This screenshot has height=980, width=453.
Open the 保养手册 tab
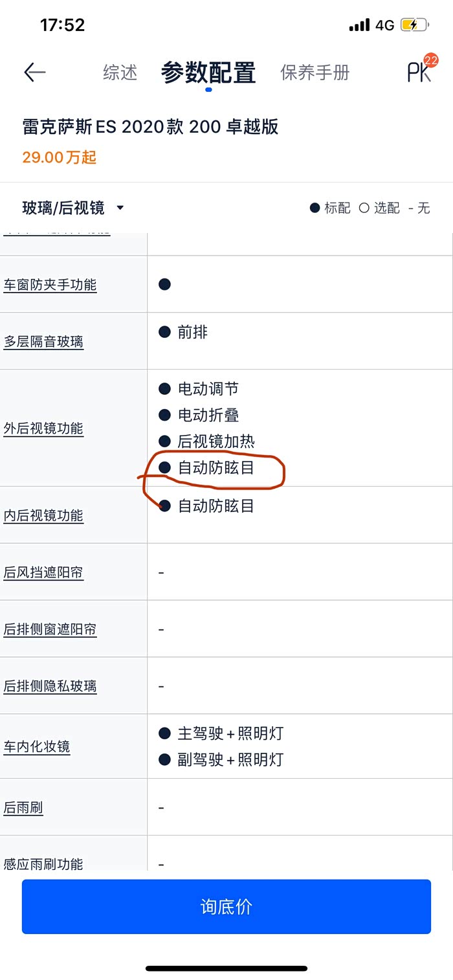click(315, 72)
